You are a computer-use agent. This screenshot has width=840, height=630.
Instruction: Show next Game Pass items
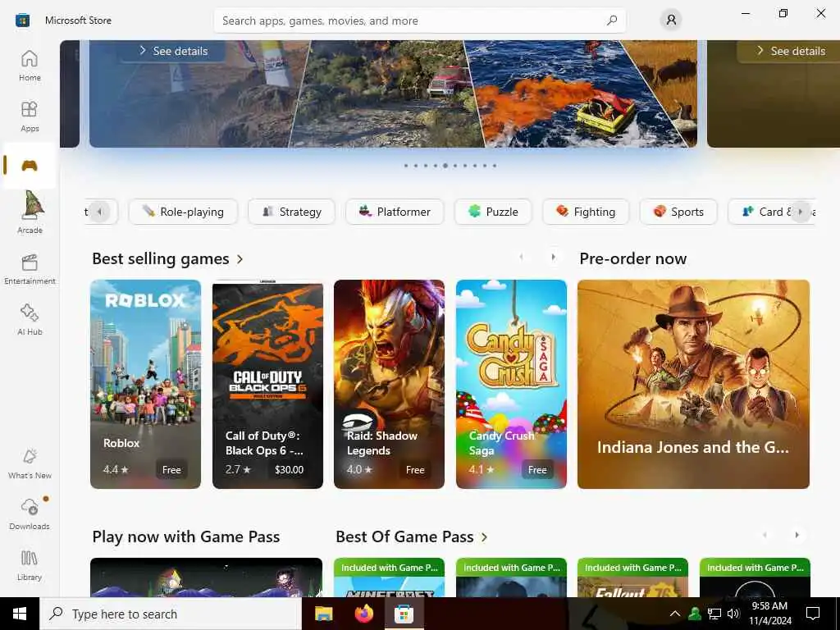coord(797,535)
